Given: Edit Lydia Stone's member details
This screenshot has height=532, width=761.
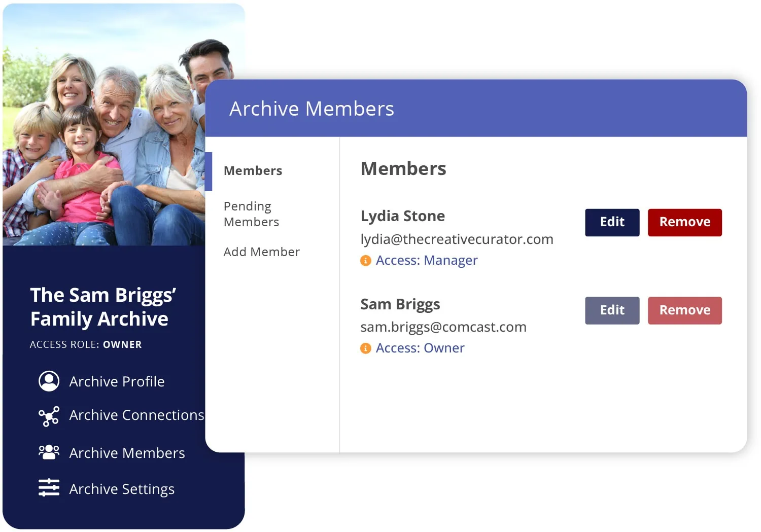Looking at the screenshot, I should point(612,222).
